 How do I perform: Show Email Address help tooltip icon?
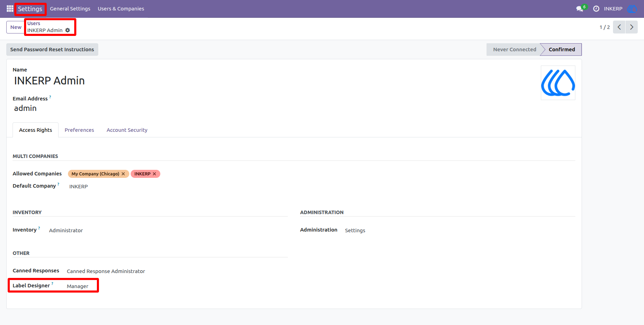coord(50,97)
